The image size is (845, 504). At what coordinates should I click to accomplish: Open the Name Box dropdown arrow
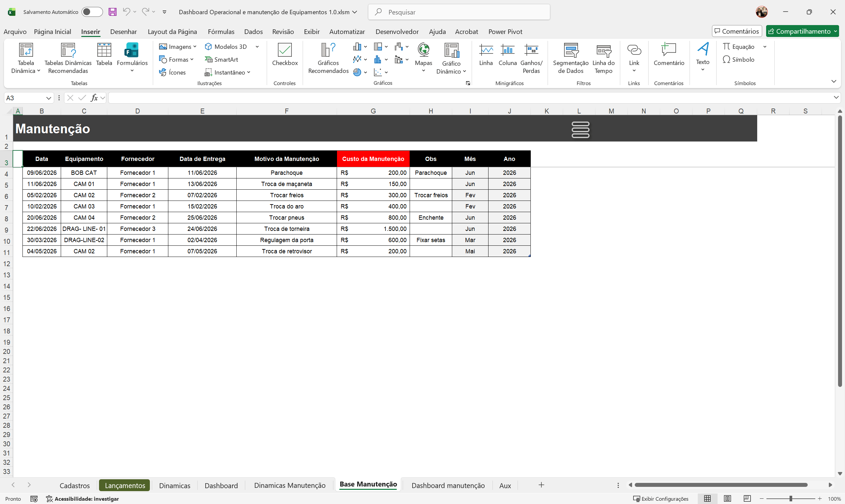(x=49, y=98)
